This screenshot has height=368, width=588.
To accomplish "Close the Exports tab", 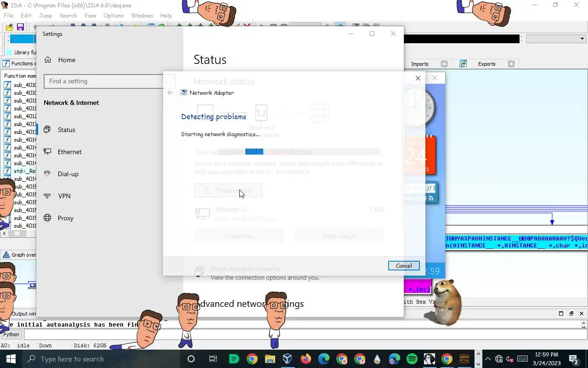I will point(511,64).
